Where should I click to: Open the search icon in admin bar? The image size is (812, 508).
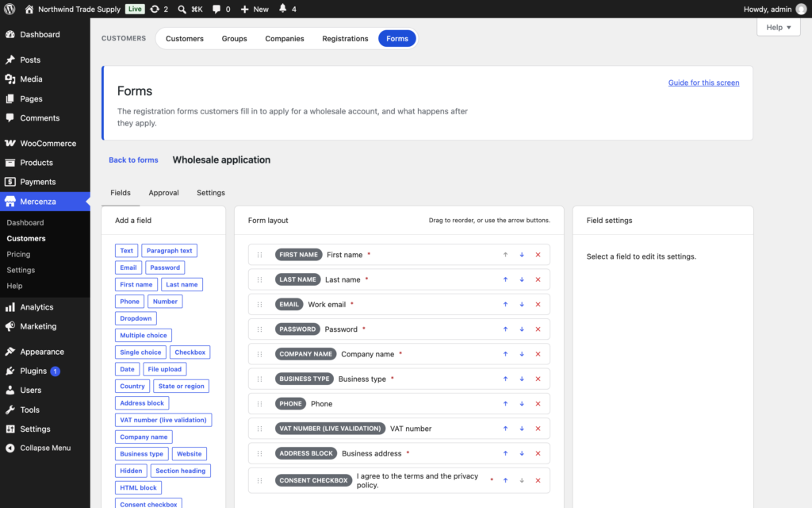click(x=182, y=9)
